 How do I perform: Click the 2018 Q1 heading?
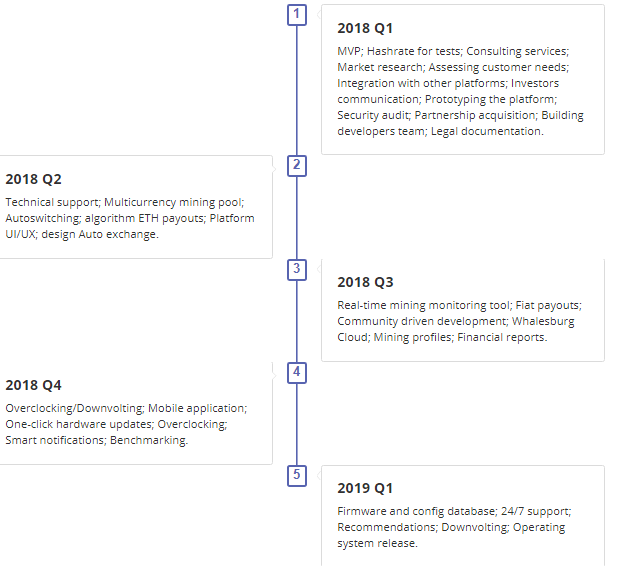point(365,28)
